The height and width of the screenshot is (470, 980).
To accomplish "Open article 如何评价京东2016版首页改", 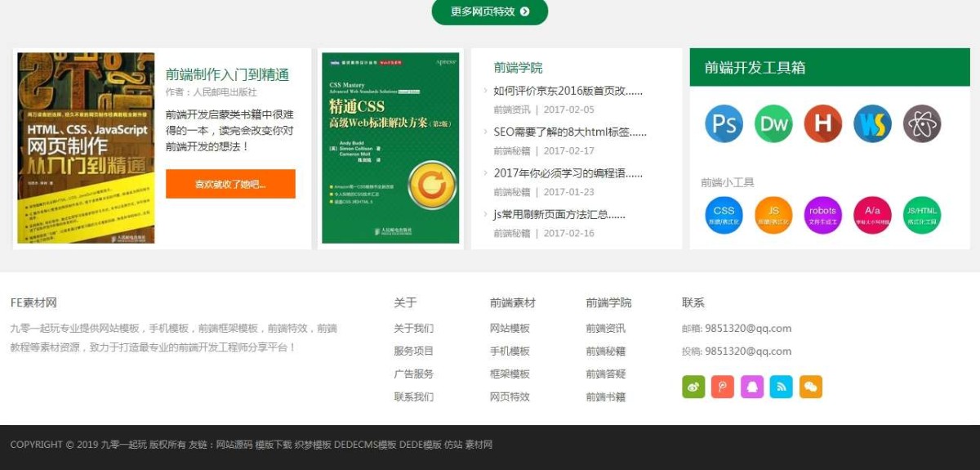I will point(568,92).
